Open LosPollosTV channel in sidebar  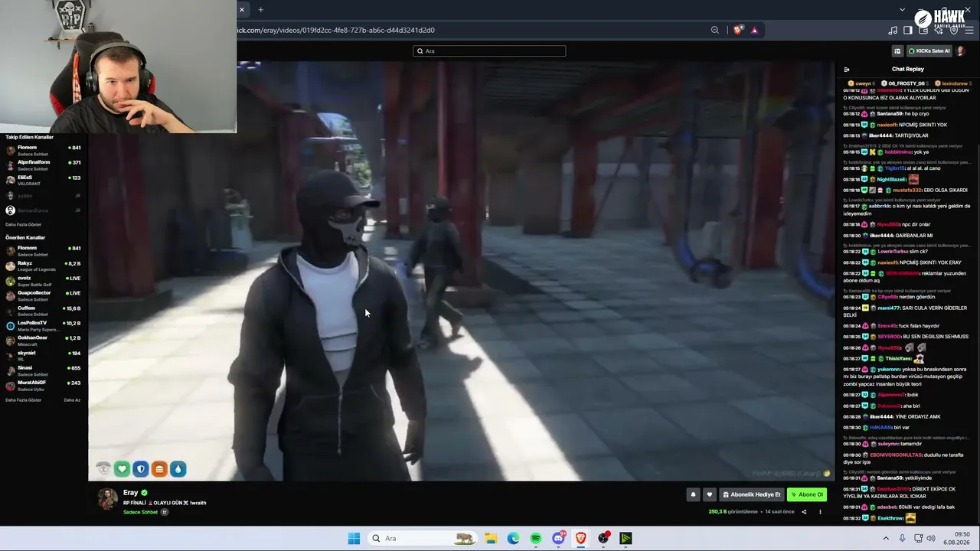point(44,325)
